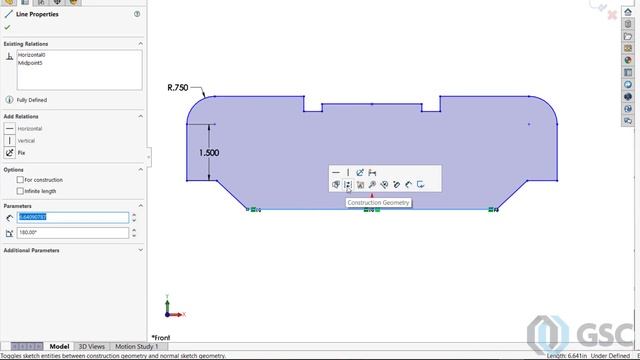This screenshot has width=640, height=360.
Task: Click Under Defined in status bar
Action: coord(610,356)
